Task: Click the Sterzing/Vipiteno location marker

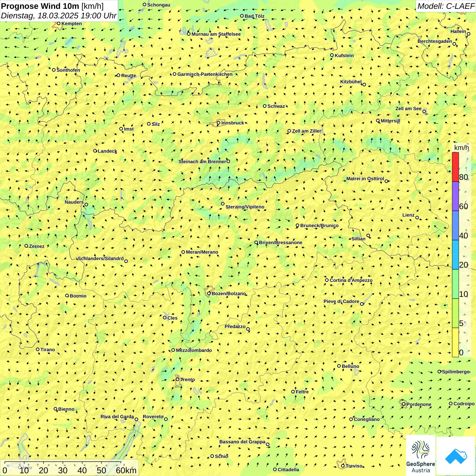Action: pyautogui.click(x=223, y=204)
